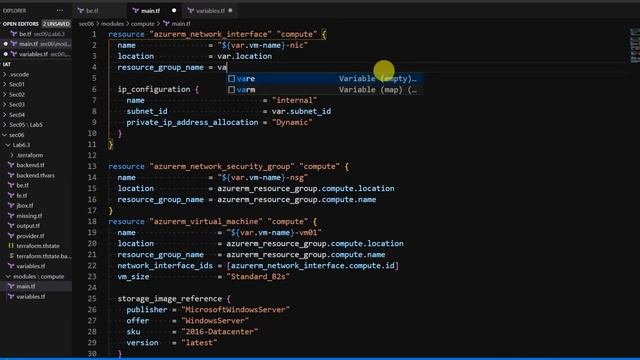This screenshot has width=640, height=360.
Task: Click the 2 UNSAVED badge
Action: [x=56, y=24]
